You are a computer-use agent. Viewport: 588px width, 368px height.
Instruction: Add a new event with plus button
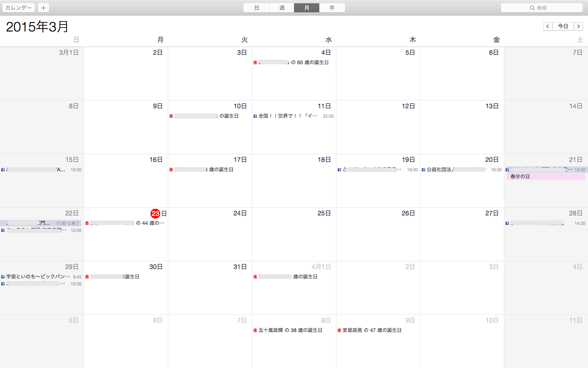[43, 8]
